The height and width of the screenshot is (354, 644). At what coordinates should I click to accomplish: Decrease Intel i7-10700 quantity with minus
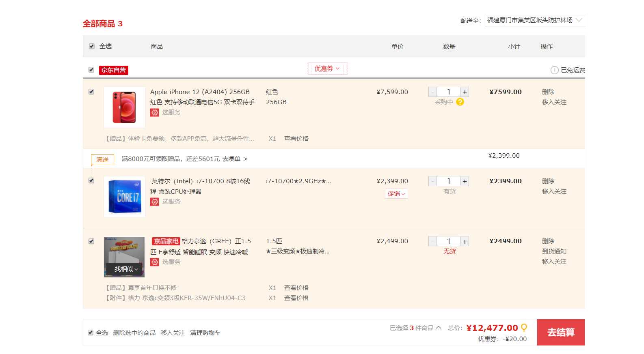[x=432, y=181]
